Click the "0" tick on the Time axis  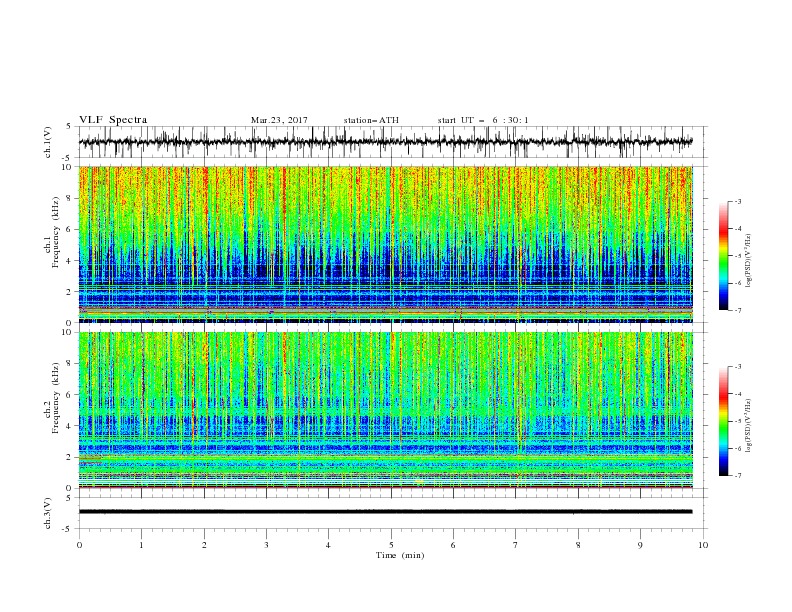[79, 545]
